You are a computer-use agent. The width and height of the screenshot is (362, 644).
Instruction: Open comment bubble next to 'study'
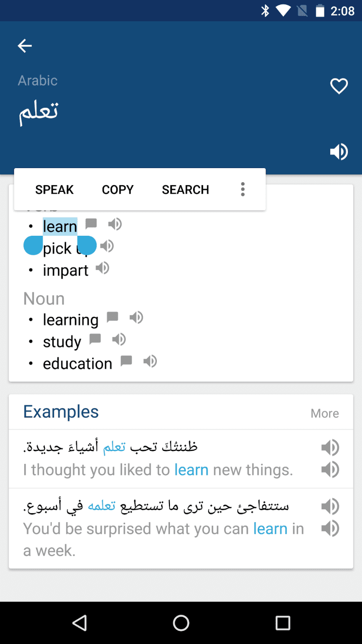(95, 339)
